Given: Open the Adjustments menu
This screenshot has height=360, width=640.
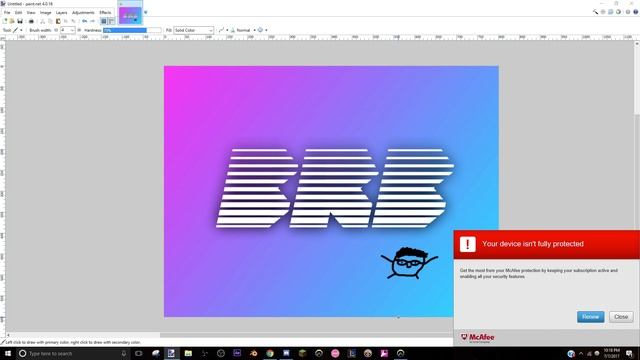Looking at the screenshot, I should (x=83, y=13).
